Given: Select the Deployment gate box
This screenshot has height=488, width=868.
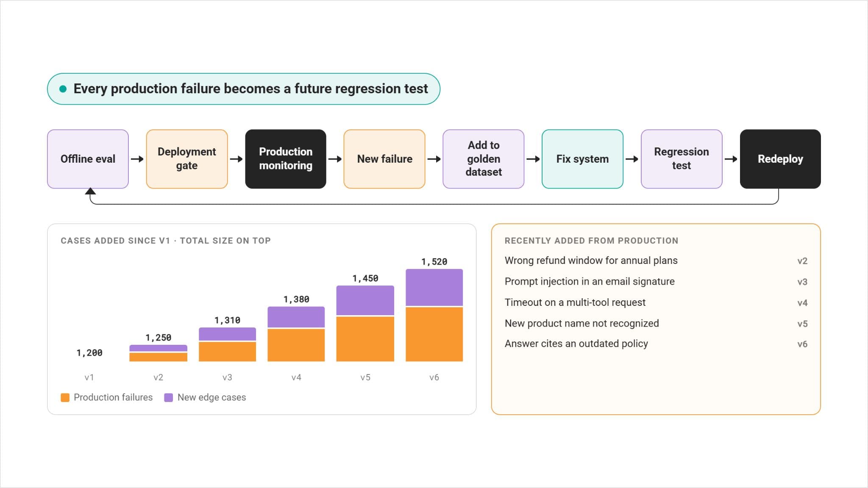Looking at the screenshot, I should click(187, 159).
